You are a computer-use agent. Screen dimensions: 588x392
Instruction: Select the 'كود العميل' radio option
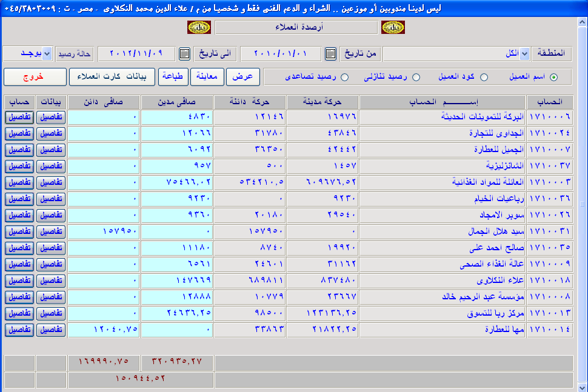point(484,77)
